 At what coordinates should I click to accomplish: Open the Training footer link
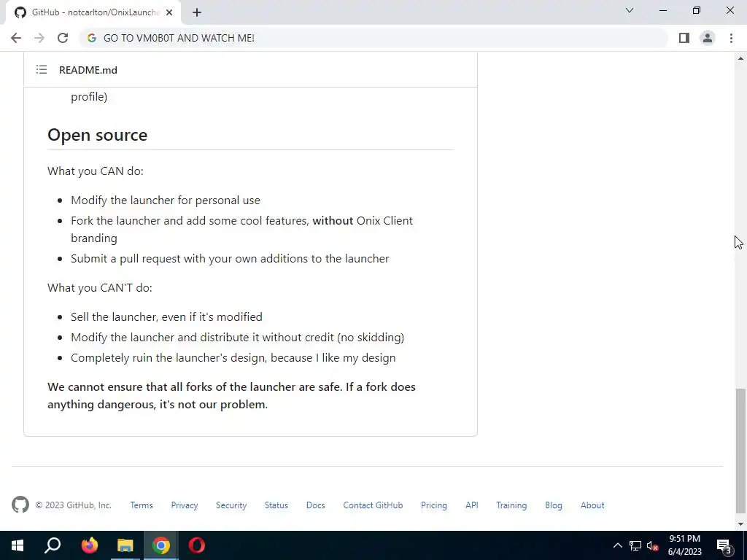(511, 505)
